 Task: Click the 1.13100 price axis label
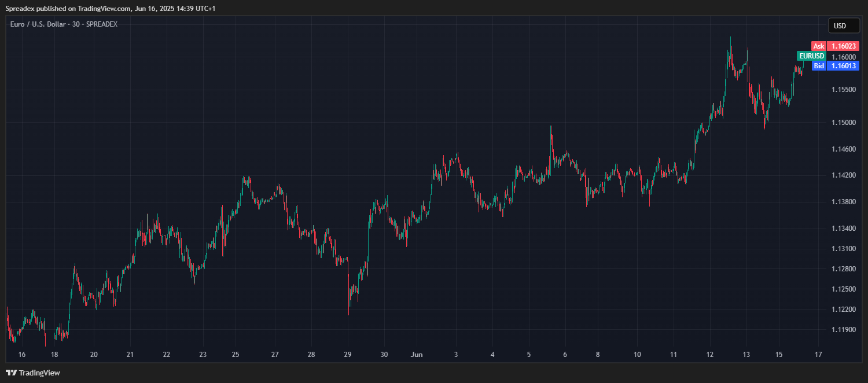(844, 249)
